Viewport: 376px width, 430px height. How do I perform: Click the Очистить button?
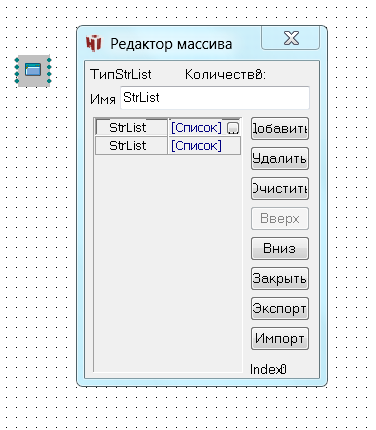click(280, 189)
